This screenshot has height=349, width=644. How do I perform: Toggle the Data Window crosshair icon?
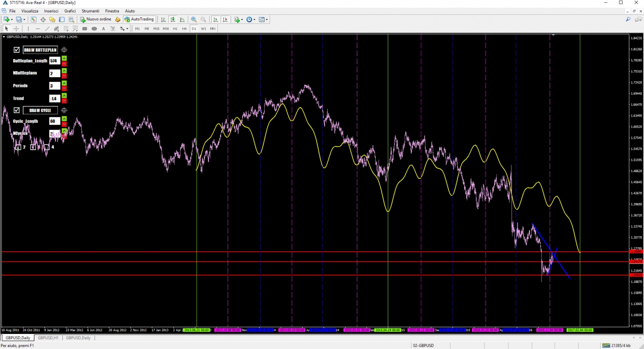tap(43, 19)
